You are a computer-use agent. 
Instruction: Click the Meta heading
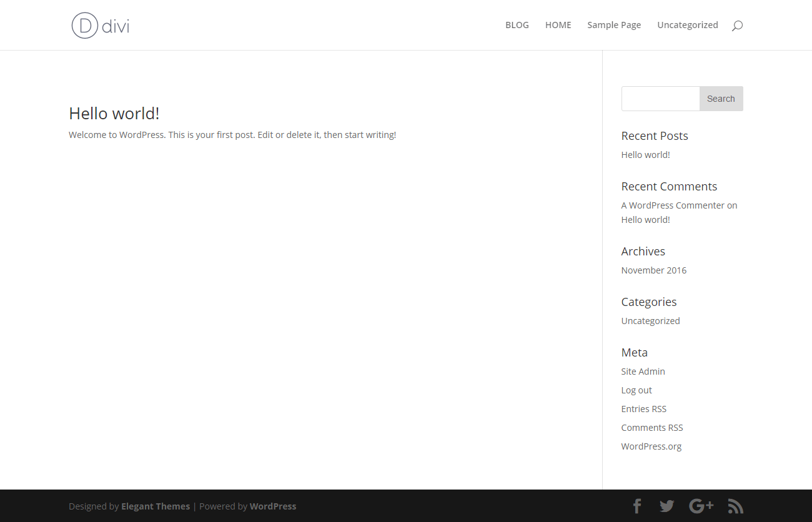pos(634,353)
